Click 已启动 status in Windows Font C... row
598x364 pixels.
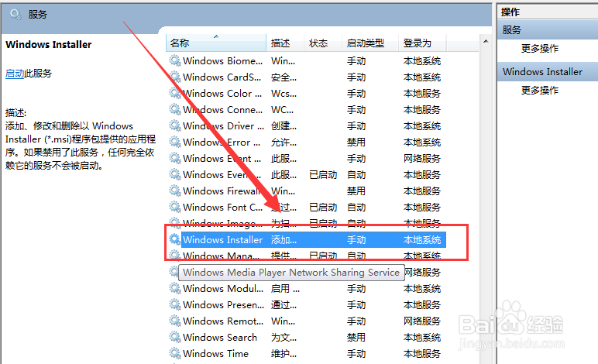[323, 208]
